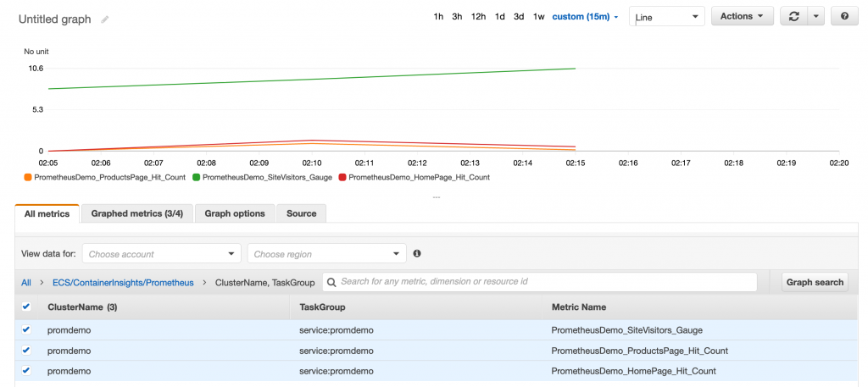Viewport: 868px width, 387px height.
Task: Click the search magnifier icon
Action: 331,282
